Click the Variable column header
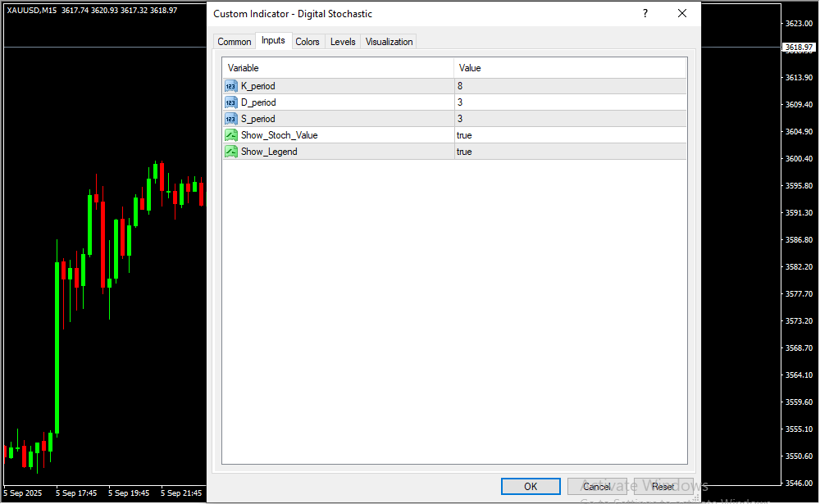 click(x=338, y=68)
